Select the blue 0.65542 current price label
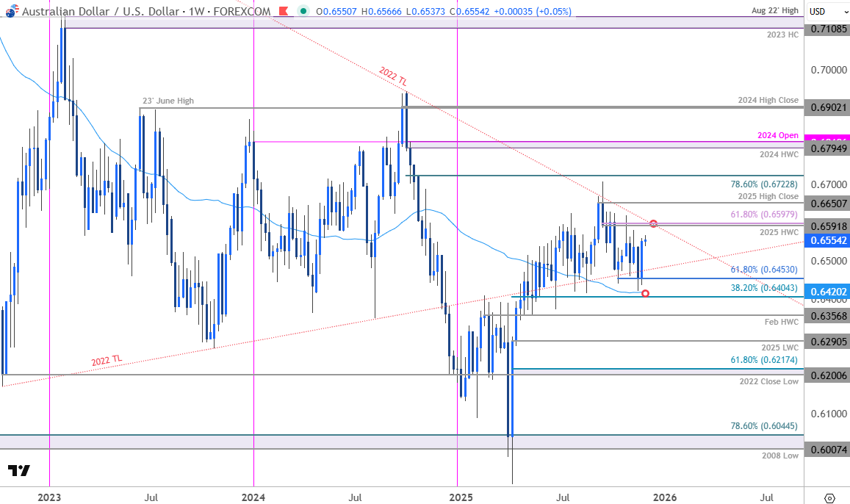 coord(829,240)
